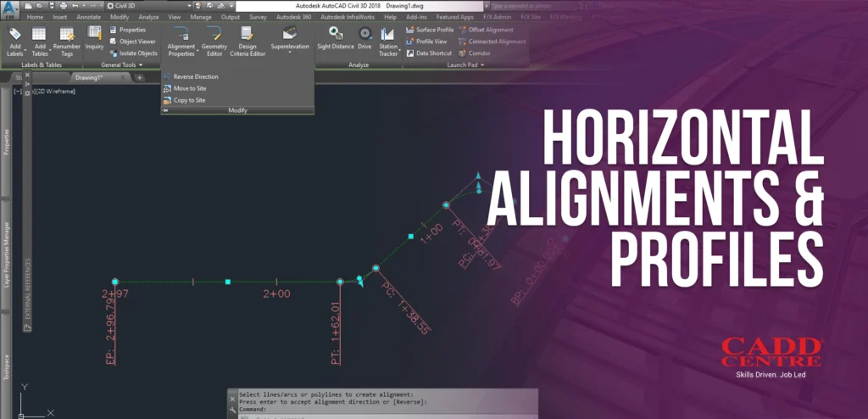The image size is (868, 419).
Task: Switch to the Annotate ribbon tab
Action: pos(88,16)
